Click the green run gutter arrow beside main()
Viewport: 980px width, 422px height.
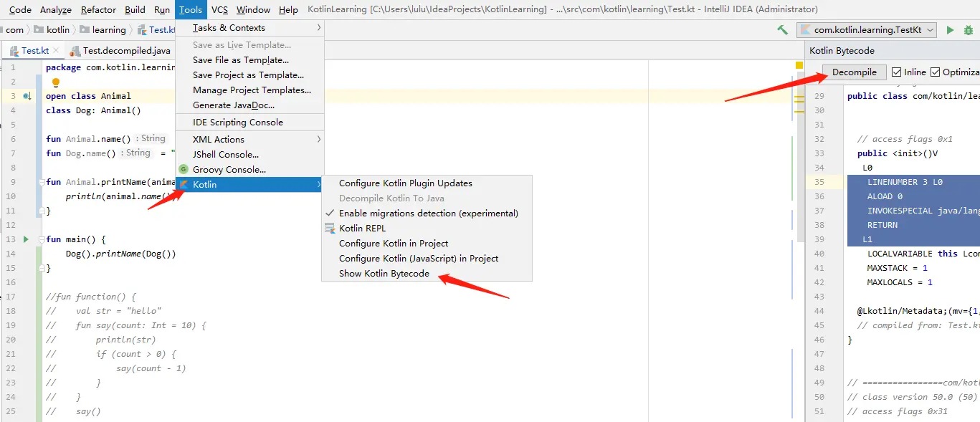click(27, 239)
